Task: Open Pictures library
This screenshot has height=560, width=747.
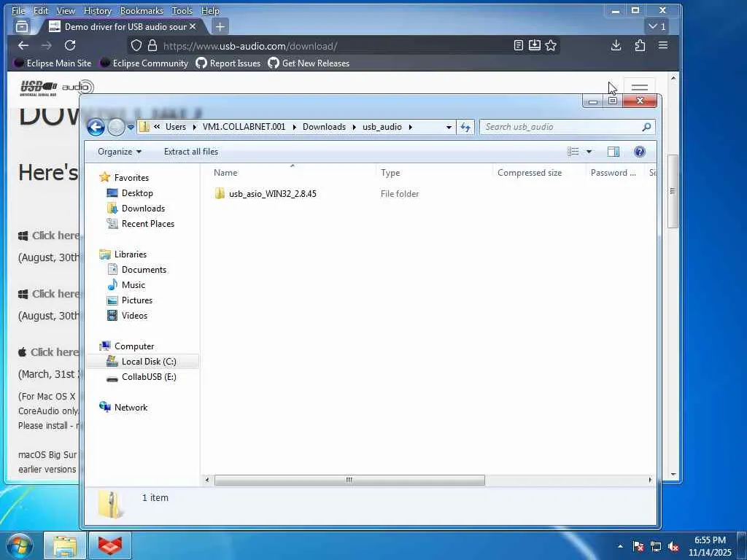Action: pos(136,300)
